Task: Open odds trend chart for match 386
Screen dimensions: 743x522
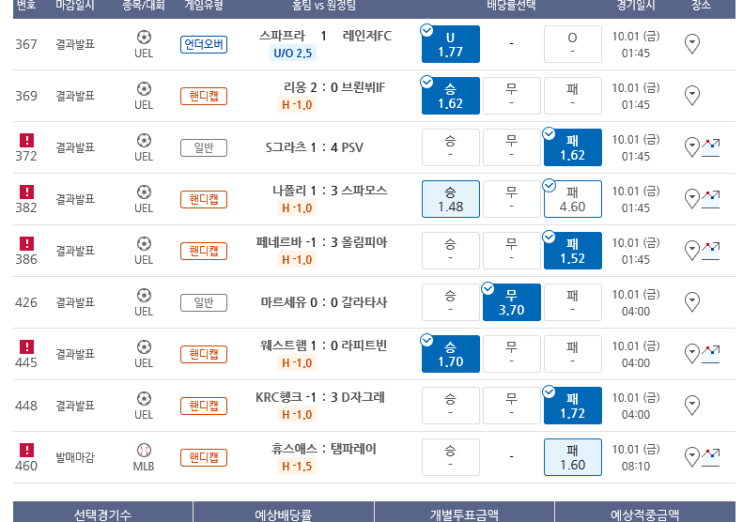Action: 711,251
